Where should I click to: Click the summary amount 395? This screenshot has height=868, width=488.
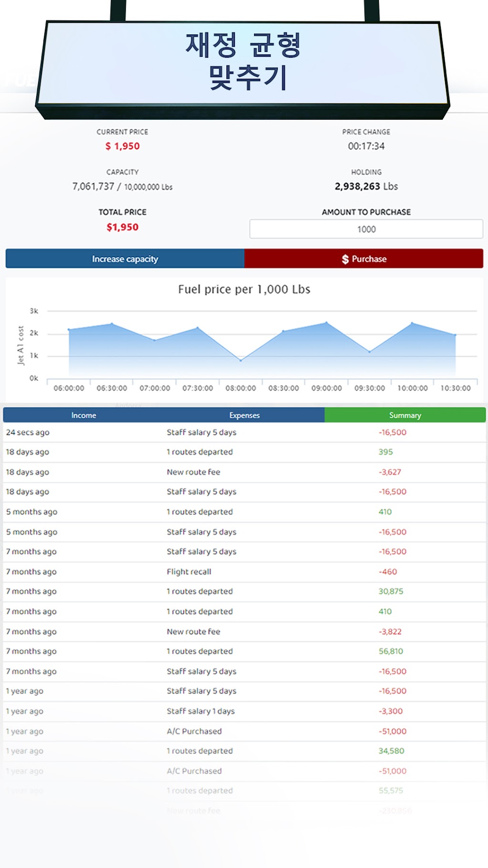[x=386, y=452]
